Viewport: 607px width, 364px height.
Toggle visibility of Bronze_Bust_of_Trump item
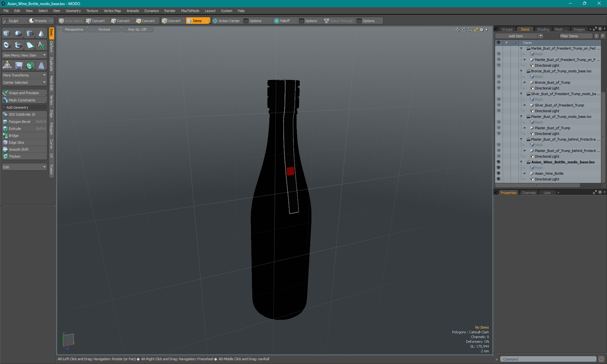(x=499, y=82)
